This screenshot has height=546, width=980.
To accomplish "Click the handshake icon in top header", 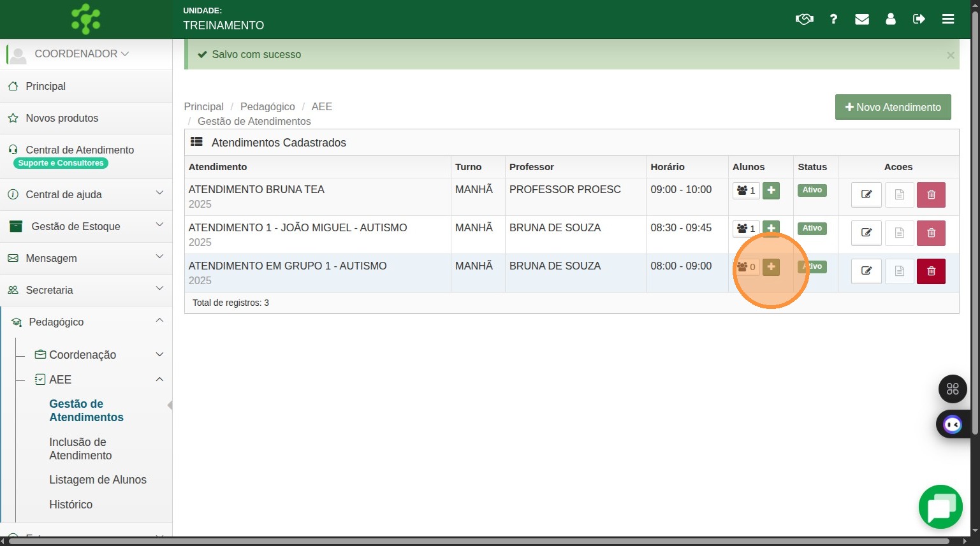I will point(804,19).
